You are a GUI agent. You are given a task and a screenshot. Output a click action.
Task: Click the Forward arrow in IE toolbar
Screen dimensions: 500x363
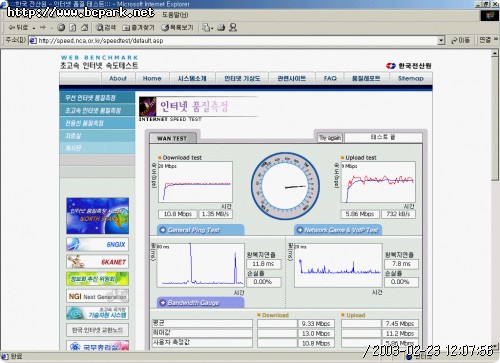point(43,27)
